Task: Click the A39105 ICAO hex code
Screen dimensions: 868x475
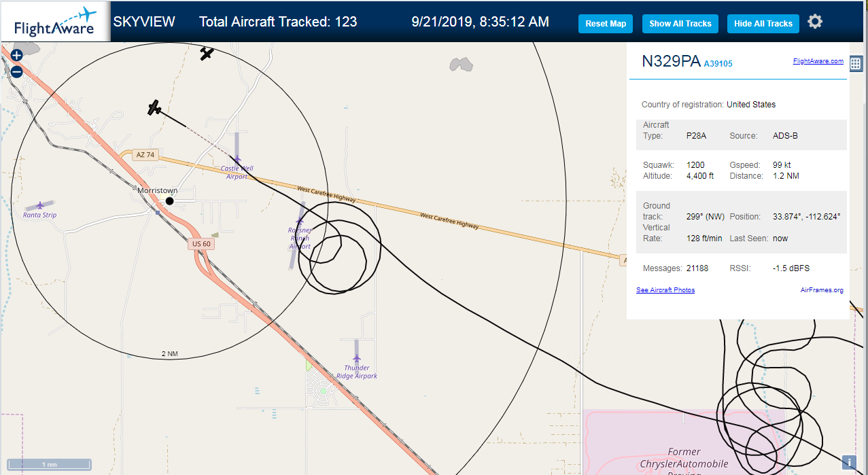Action: point(718,64)
